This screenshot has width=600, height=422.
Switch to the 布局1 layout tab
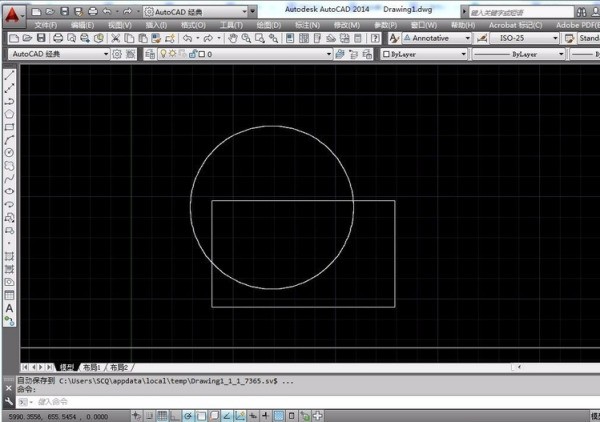pos(92,367)
